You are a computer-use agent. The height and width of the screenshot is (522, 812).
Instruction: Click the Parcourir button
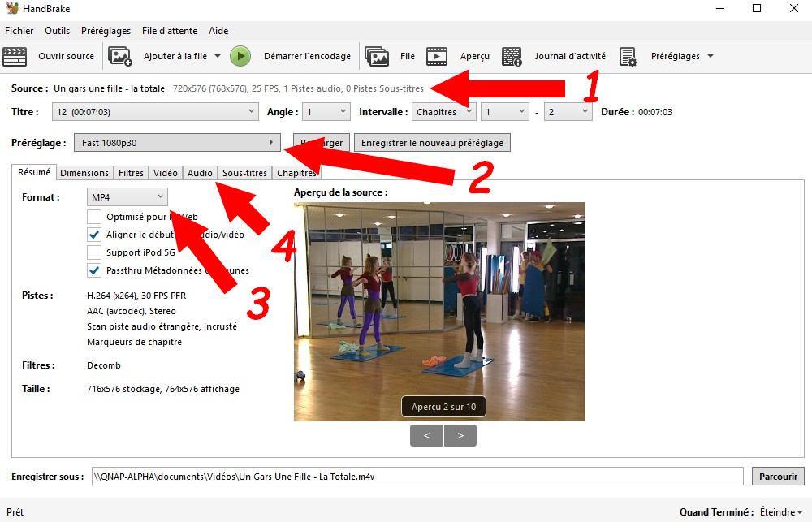pos(777,477)
